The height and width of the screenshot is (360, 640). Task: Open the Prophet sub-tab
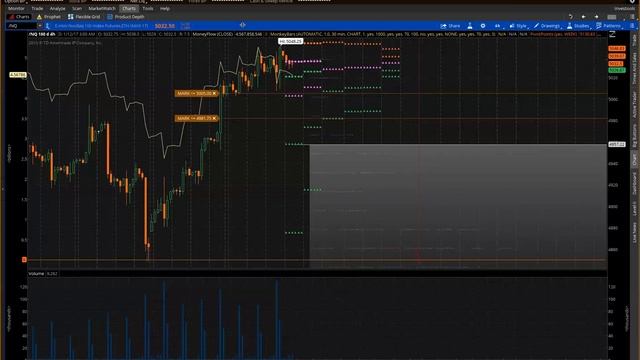tap(49, 17)
